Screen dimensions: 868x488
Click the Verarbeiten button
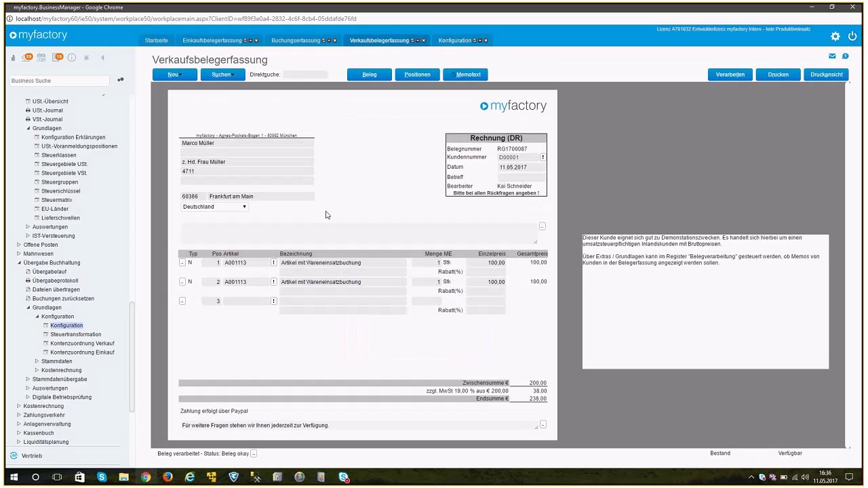coord(730,75)
